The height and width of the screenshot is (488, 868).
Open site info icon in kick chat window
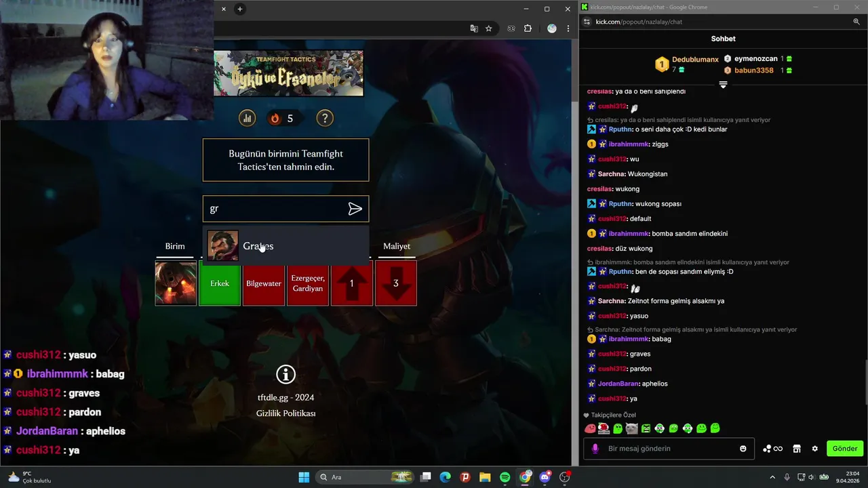(587, 22)
